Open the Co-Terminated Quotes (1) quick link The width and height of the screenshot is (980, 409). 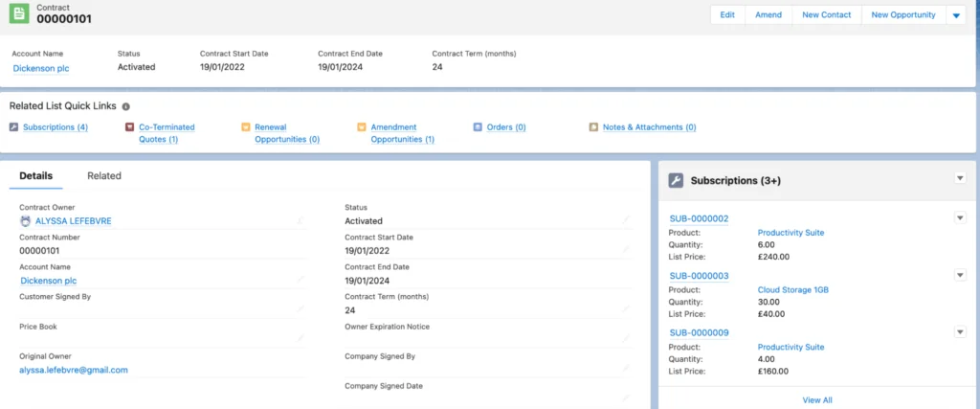click(x=167, y=133)
